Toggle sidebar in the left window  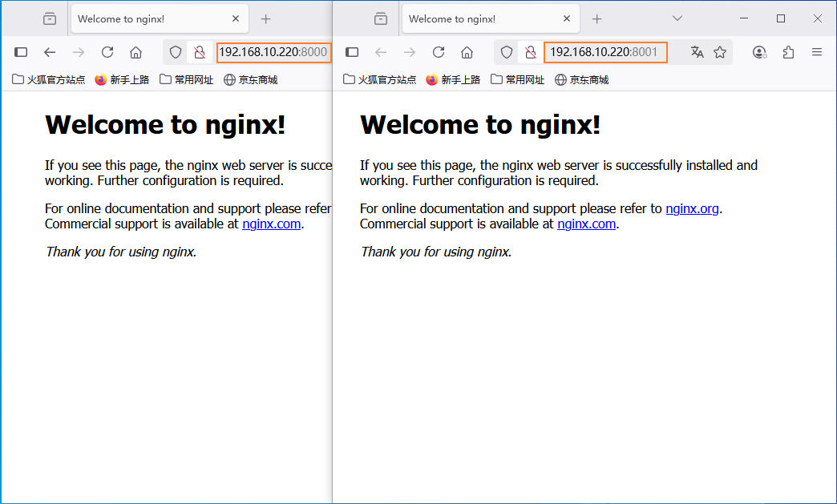tap(21, 52)
